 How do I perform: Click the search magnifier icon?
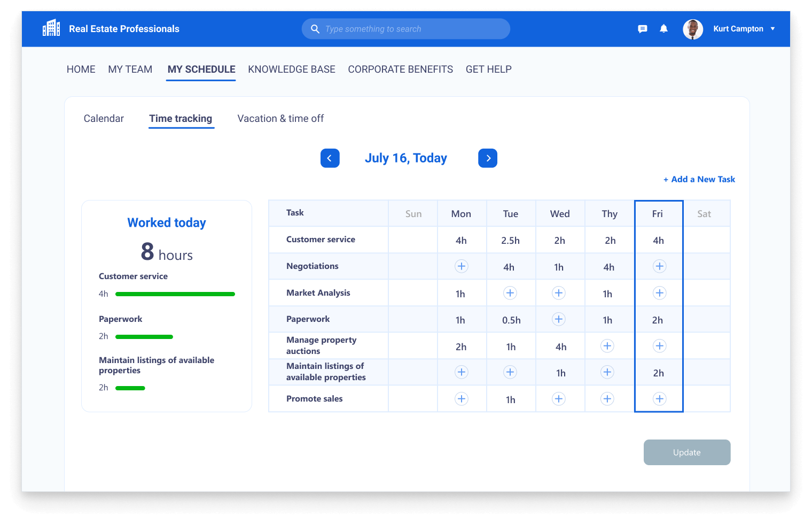(315, 29)
